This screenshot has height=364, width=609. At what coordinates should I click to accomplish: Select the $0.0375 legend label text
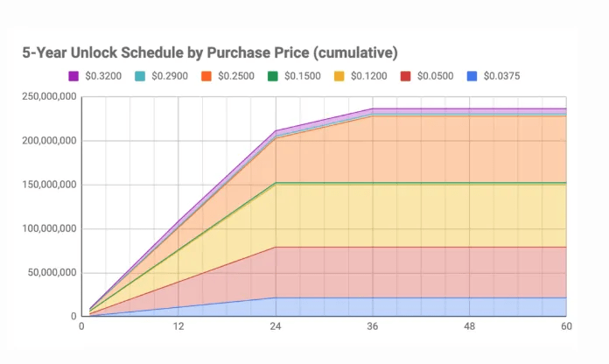[x=506, y=76]
